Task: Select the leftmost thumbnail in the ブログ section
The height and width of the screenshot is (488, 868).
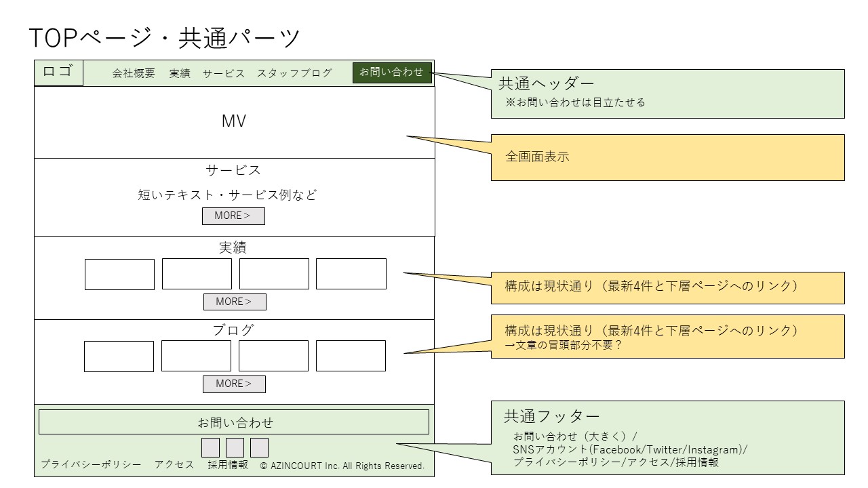Action: pos(119,356)
